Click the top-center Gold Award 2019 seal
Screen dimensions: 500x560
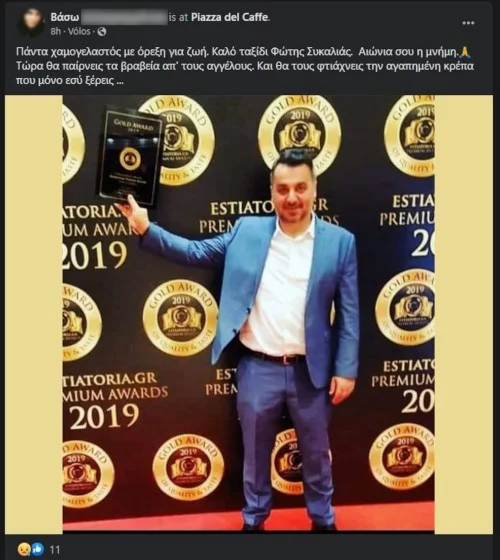[x=299, y=134]
